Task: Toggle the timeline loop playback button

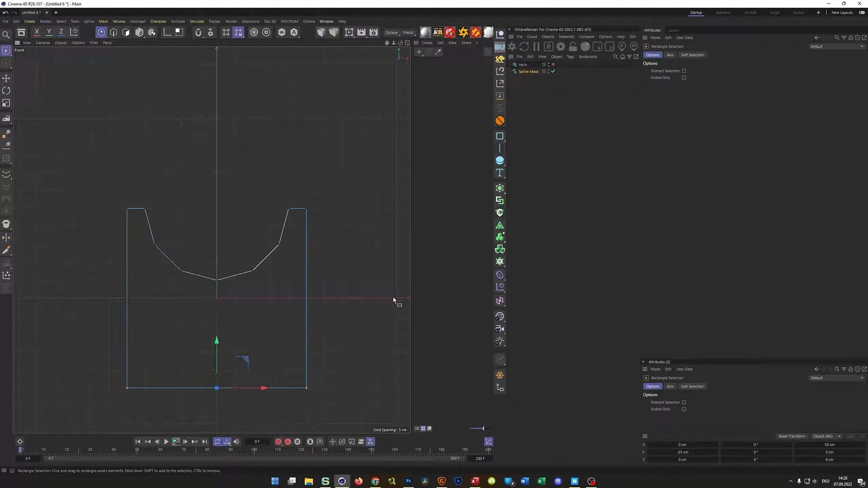Action: coord(217,442)
